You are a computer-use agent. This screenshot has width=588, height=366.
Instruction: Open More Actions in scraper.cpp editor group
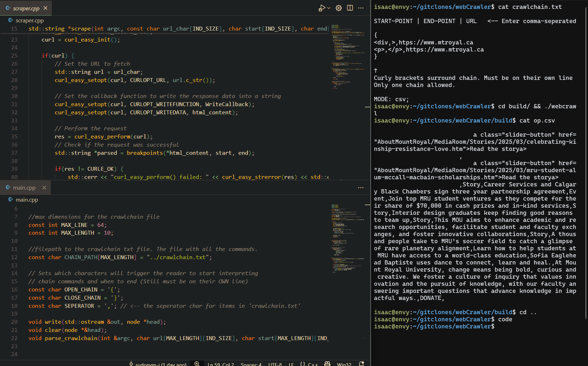point(361,8)
